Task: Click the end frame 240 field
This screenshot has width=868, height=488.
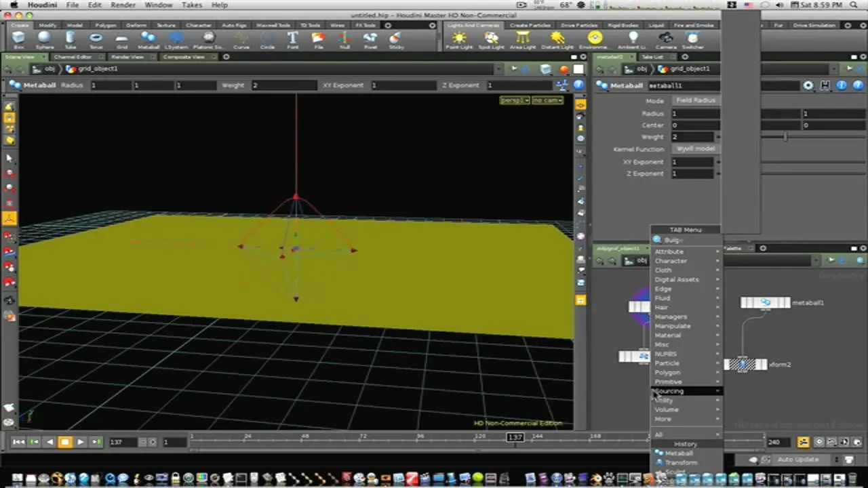Action: pos(778,442)
